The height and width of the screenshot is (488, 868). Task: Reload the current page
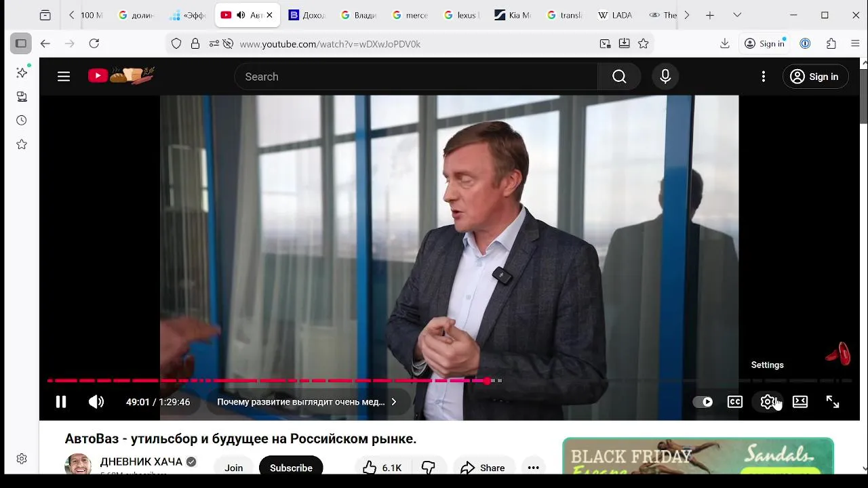pos(94,43)
